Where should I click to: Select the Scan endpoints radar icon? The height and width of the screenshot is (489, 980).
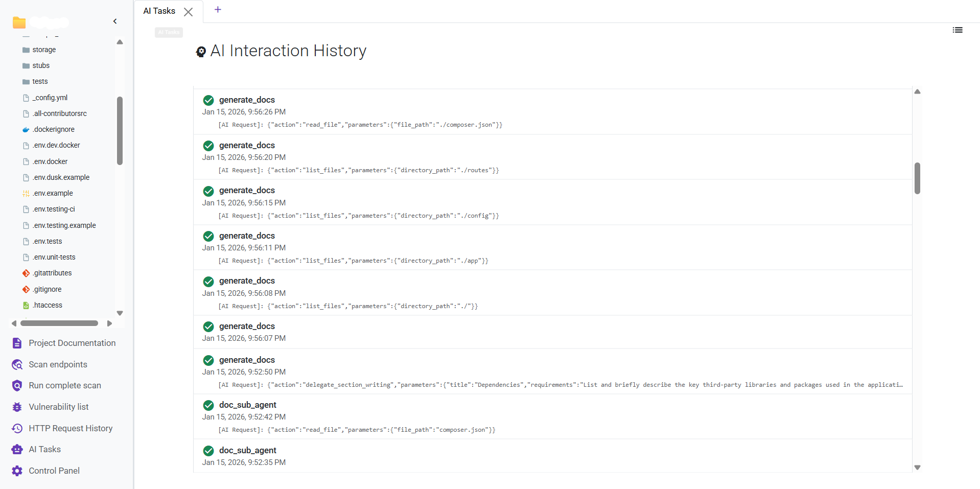17,364
